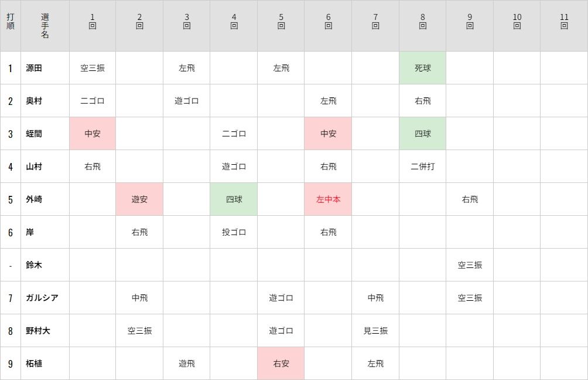The image size is (588, 380).
Task: Click player name 野村大
Action: point(38,331)
